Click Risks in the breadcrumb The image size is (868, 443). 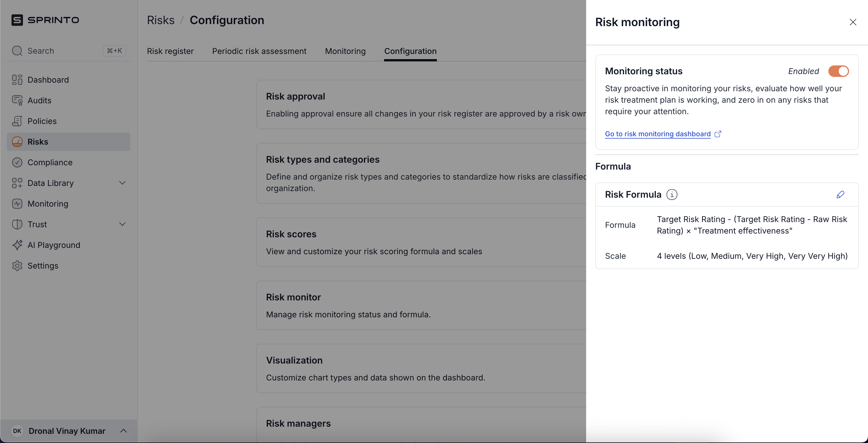click(x=161, y=20)
